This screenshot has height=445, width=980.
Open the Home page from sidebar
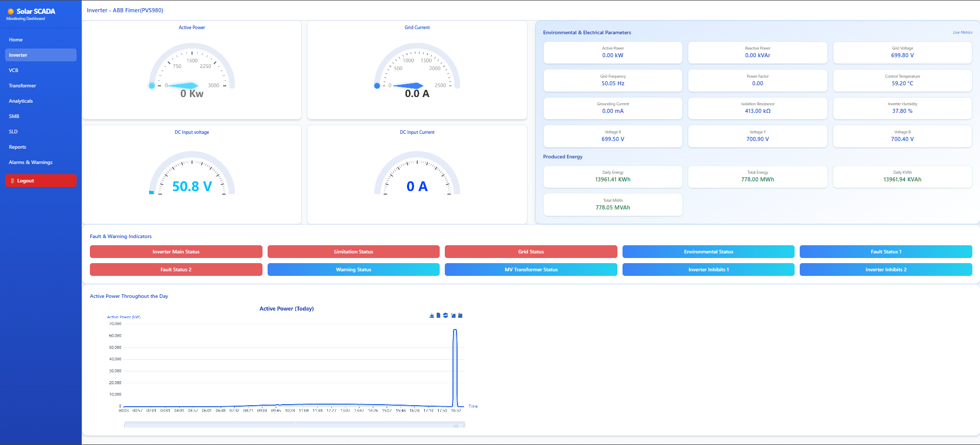[16, 40]
